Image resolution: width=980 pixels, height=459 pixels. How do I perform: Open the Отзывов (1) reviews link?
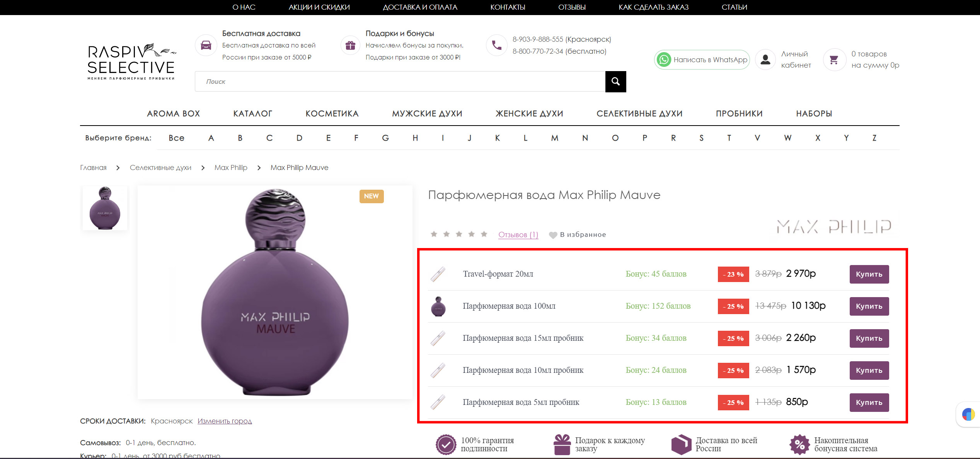click(518, 235)
